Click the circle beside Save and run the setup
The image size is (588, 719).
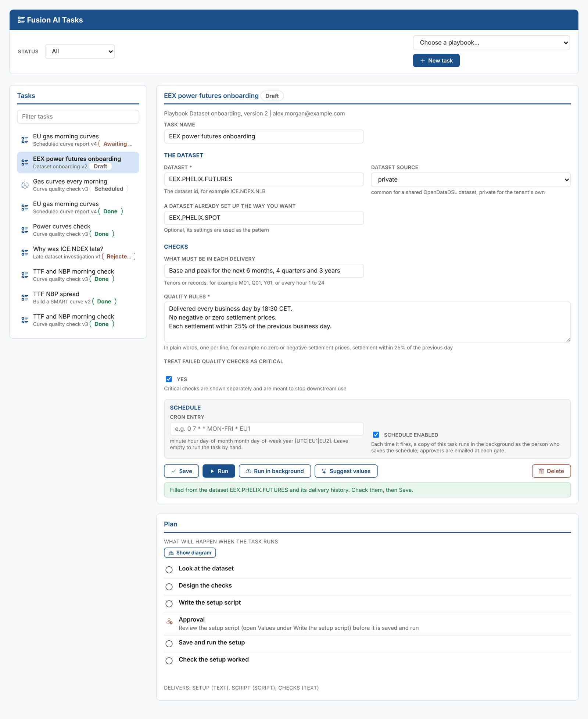(x=169, y=644)
